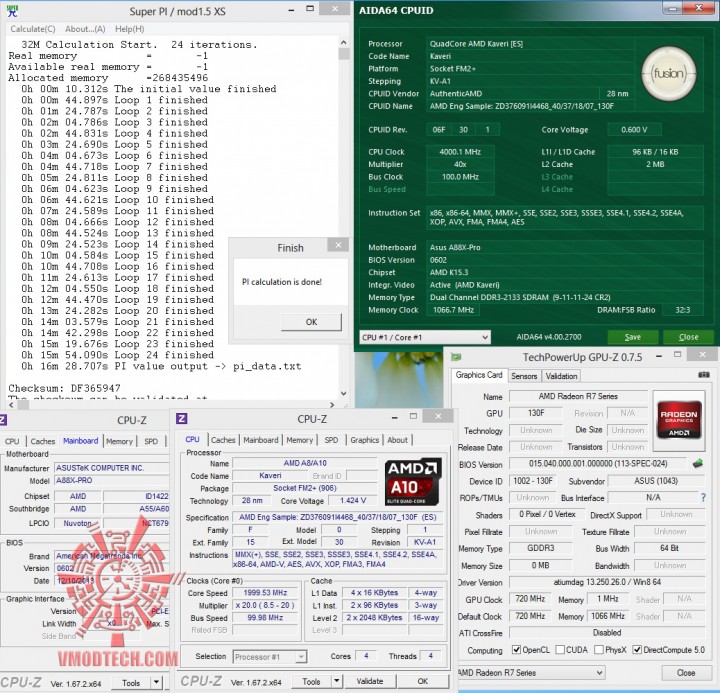Click the BIOS Version field in GPU-Z

[598, 463]
